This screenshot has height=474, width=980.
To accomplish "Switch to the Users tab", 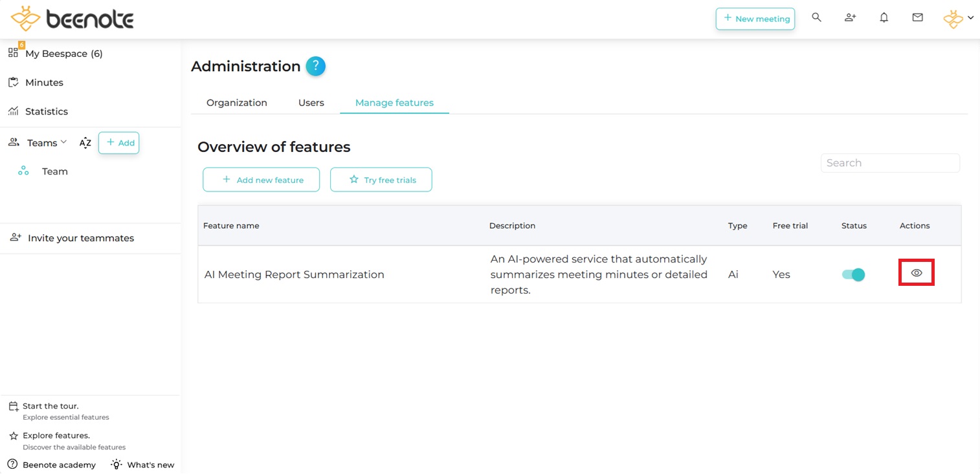I will [x=311, y=103].
